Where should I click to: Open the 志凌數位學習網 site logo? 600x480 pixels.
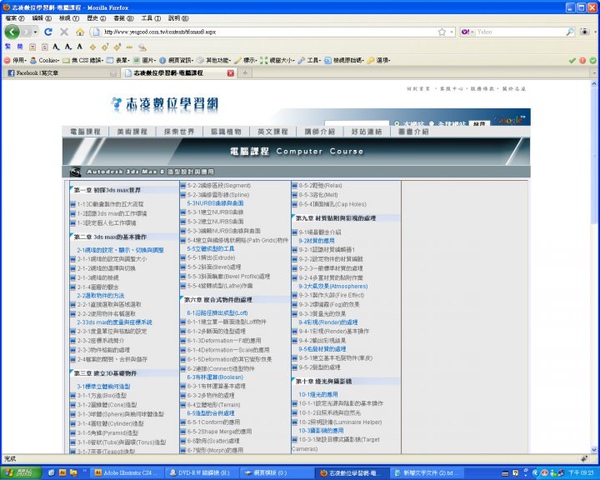165,104
